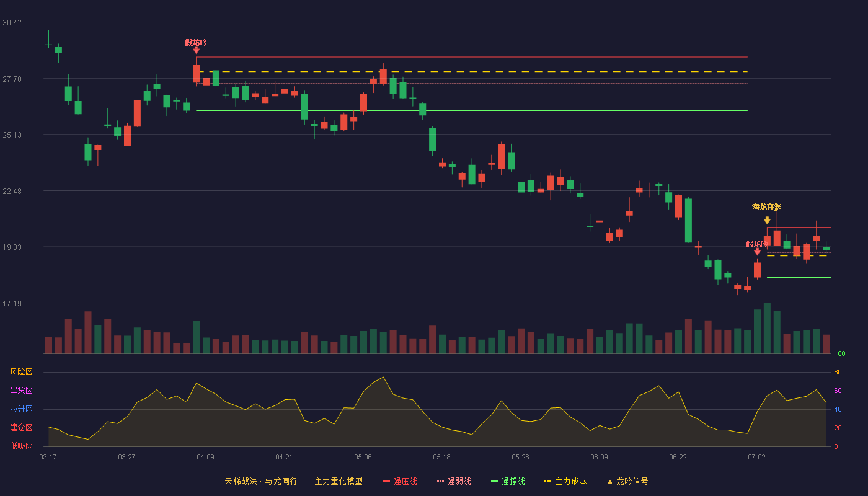
Task: Toggle the 强撑线 legend entry
Action: coord(508,481)
